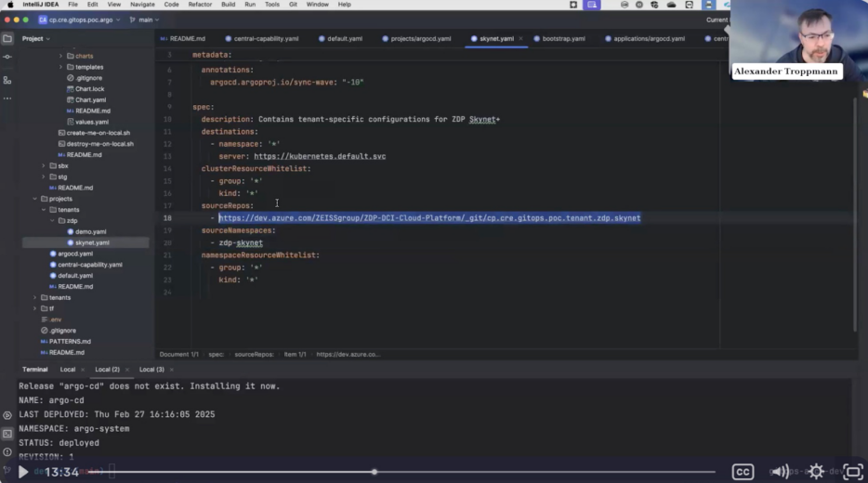Expand the tf folder
Image resolution: width=868 pixels, height=483 pixels.
click(x=35, y=308)
